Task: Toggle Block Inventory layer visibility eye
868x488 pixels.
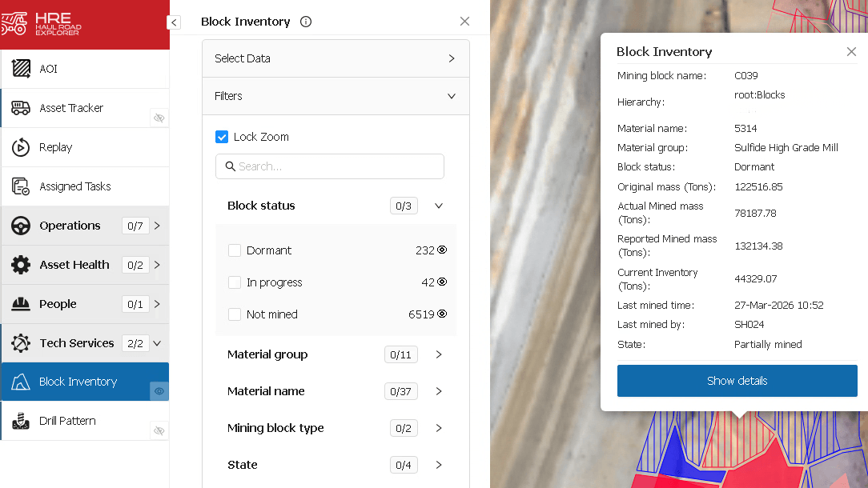Action: (159, 391)
